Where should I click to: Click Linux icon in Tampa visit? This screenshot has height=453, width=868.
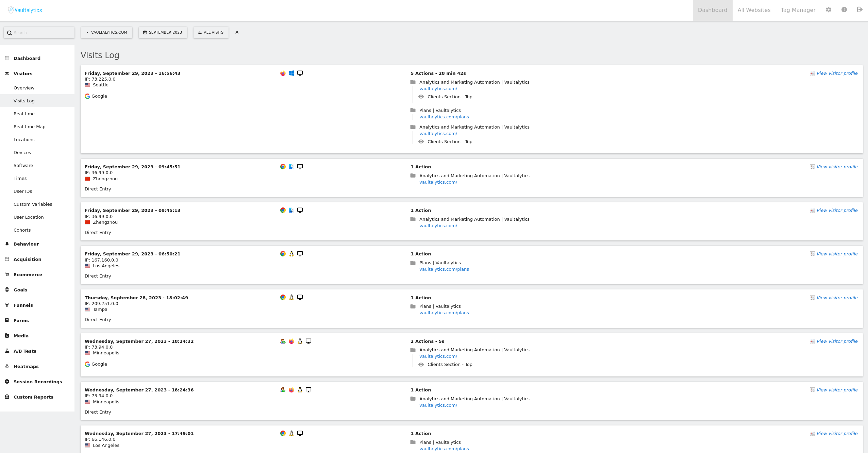pos(291,298)
